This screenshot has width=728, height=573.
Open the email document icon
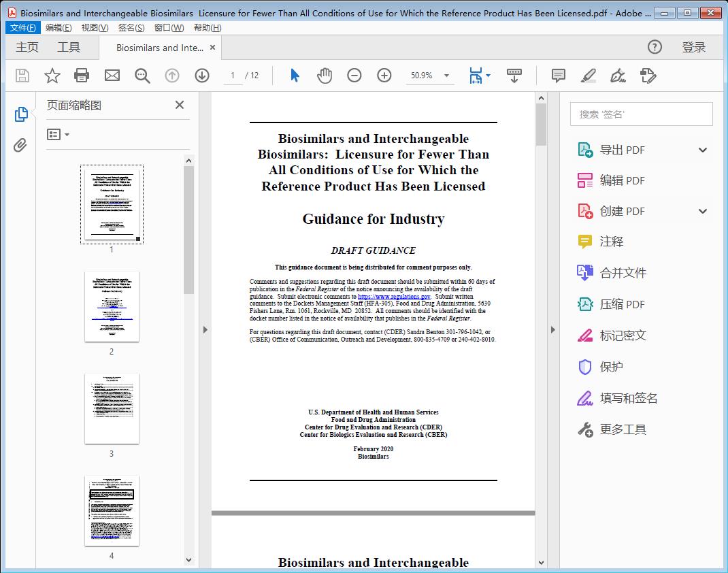click(x=112, y=76)
